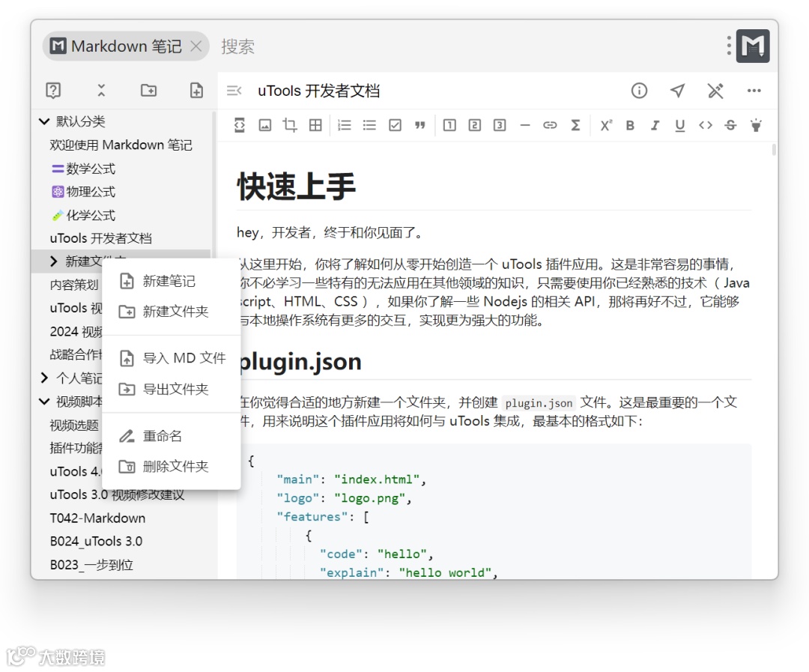Insert a math formula sigma icon
Viewport: 809px width, 672px height.
576,125
